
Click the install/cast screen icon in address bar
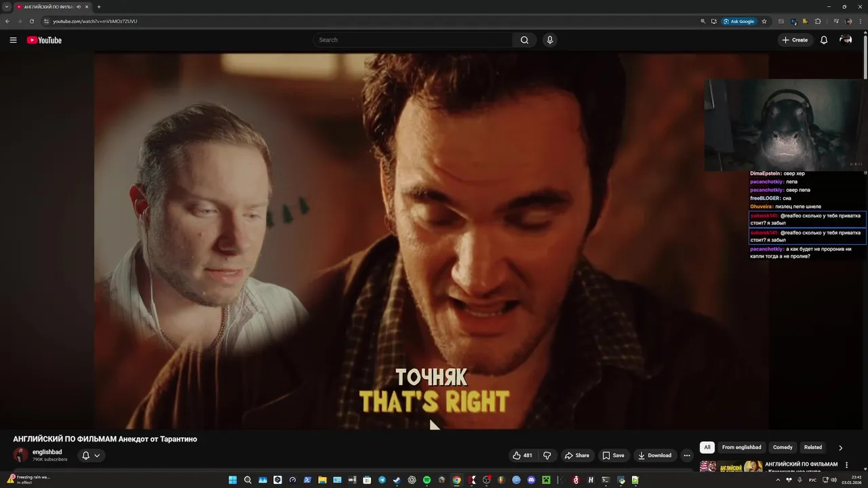[x=714, y=21]
